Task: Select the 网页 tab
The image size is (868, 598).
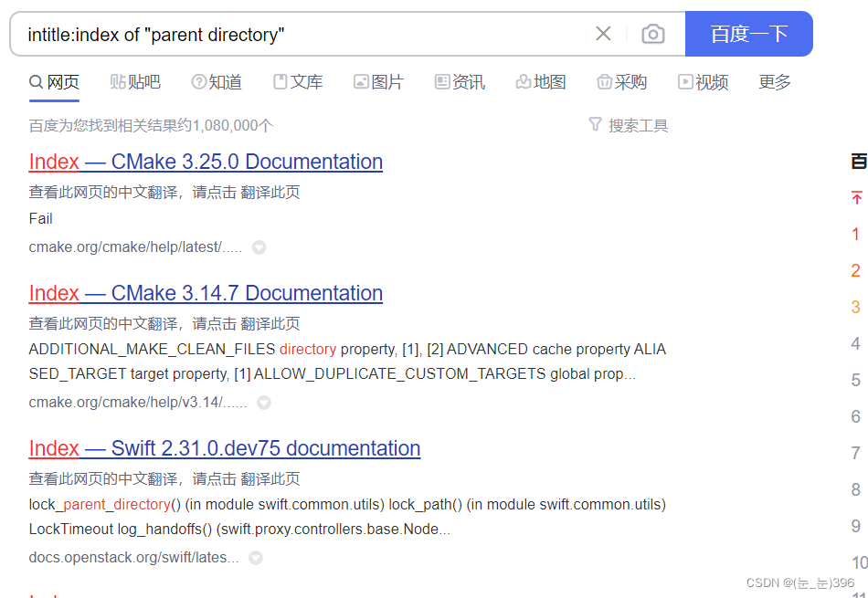Action: click(54, 82)
